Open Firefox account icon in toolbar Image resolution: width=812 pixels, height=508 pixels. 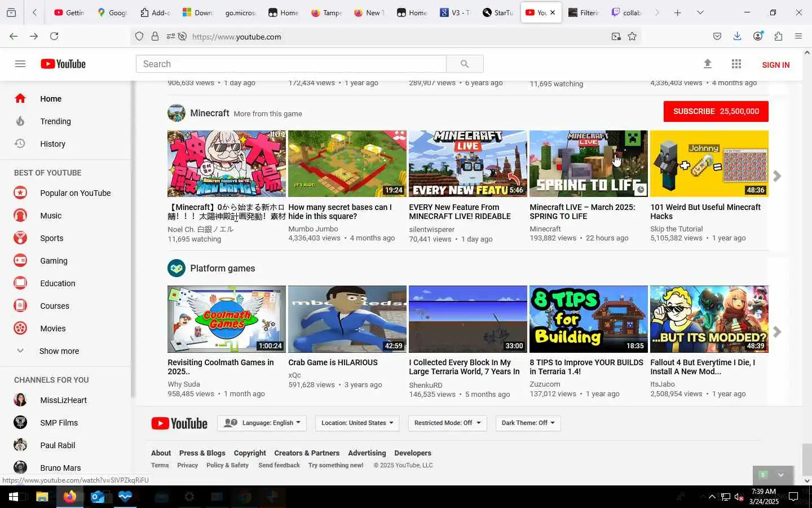click(758, 36)
